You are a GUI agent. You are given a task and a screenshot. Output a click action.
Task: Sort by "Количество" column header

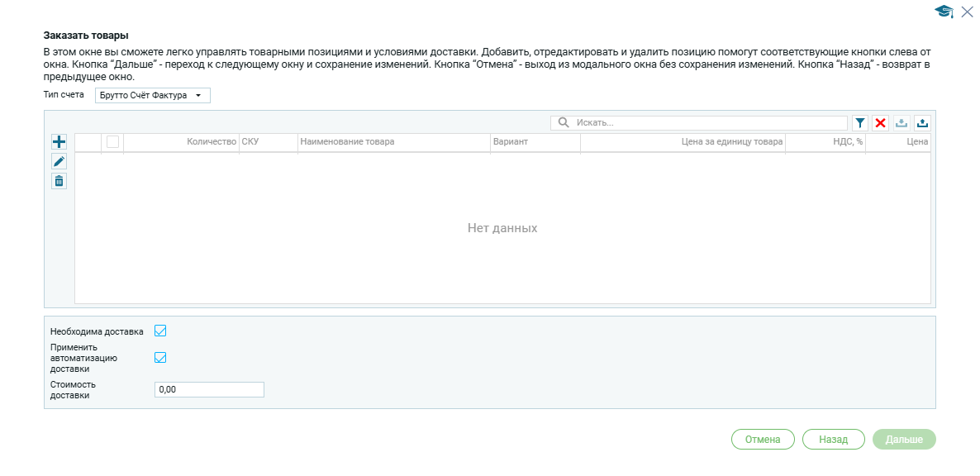pyautogui.click(x=212, y=142)
